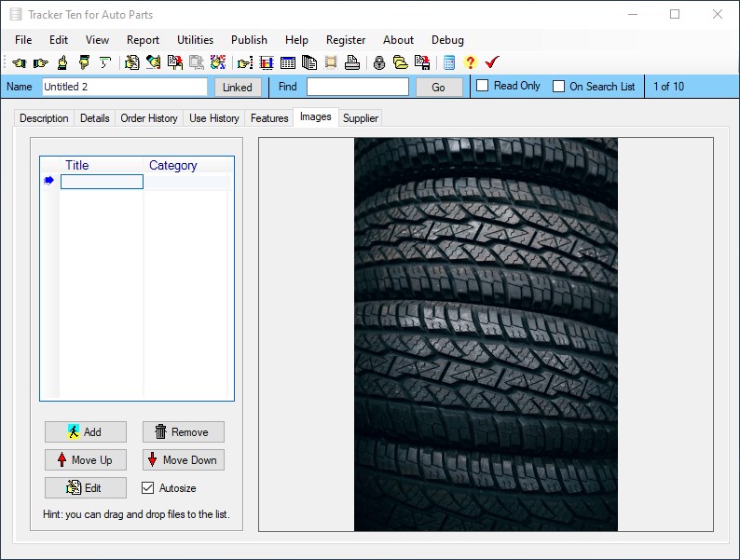Open the Utilities menu
740x560 pixels.
tap(195, 40)
